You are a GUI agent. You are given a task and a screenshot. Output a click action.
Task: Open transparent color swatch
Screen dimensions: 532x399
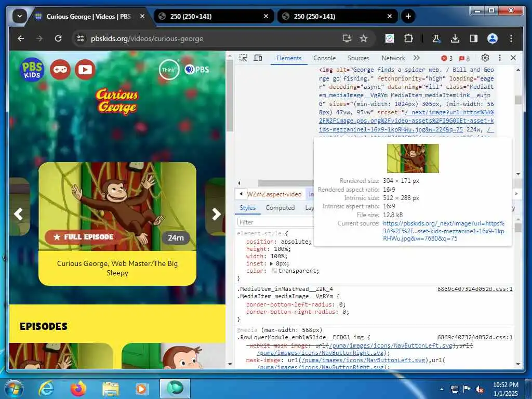point(274,271)
